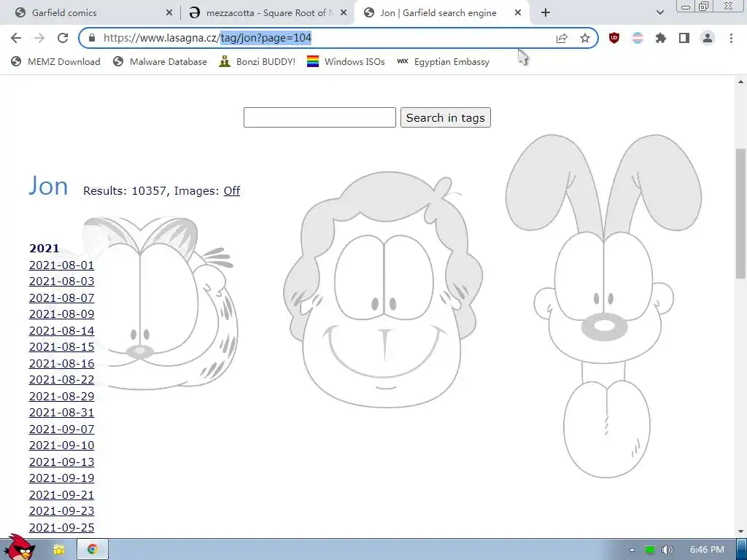Open the Egyptian Embassy bookmark
Screen dimensions: 747x560
[444, 61]
